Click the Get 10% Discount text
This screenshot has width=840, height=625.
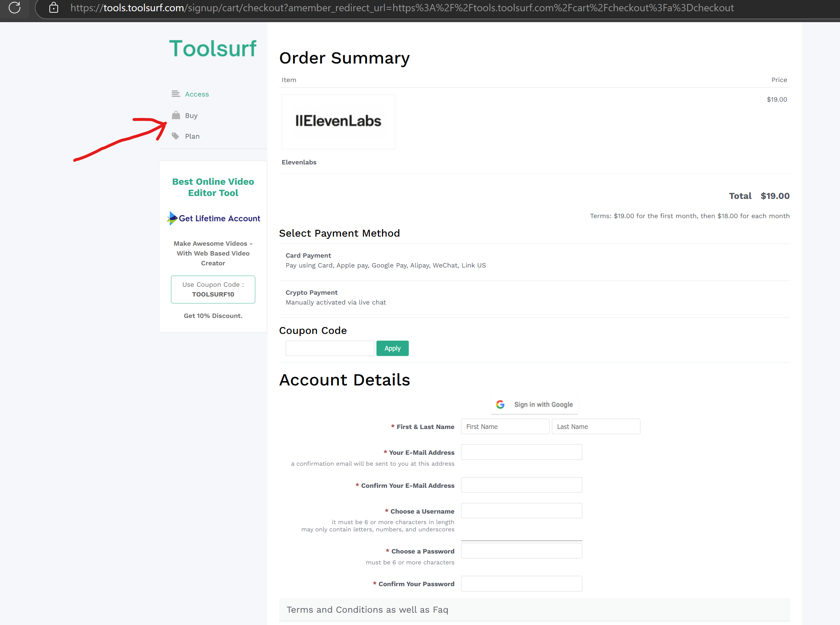[213, 316]
